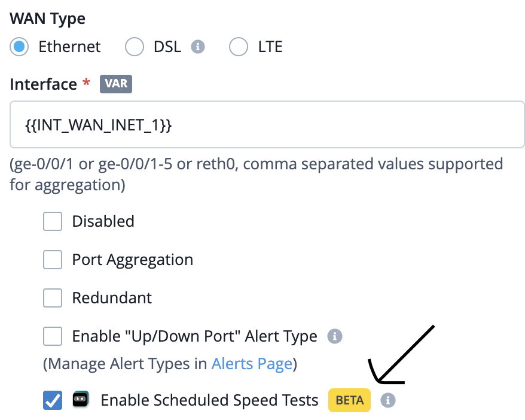Click the info icon beside DSL
The image size is (525, 420).
[198, 47]
